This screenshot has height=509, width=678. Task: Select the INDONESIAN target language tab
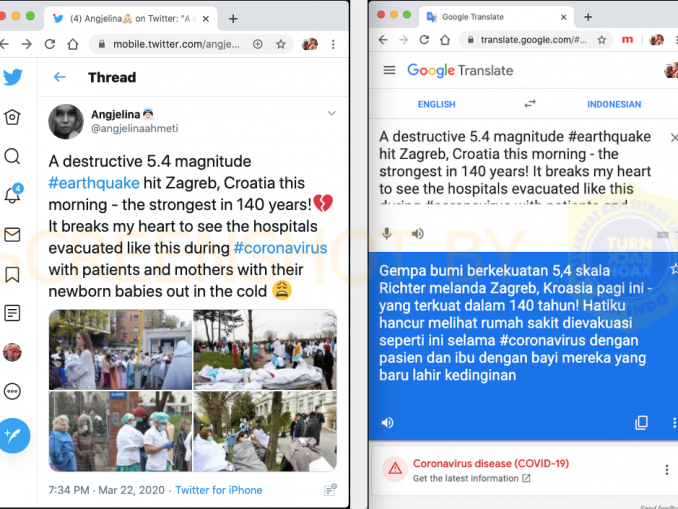pyautogui.click(x=614, y=104)
